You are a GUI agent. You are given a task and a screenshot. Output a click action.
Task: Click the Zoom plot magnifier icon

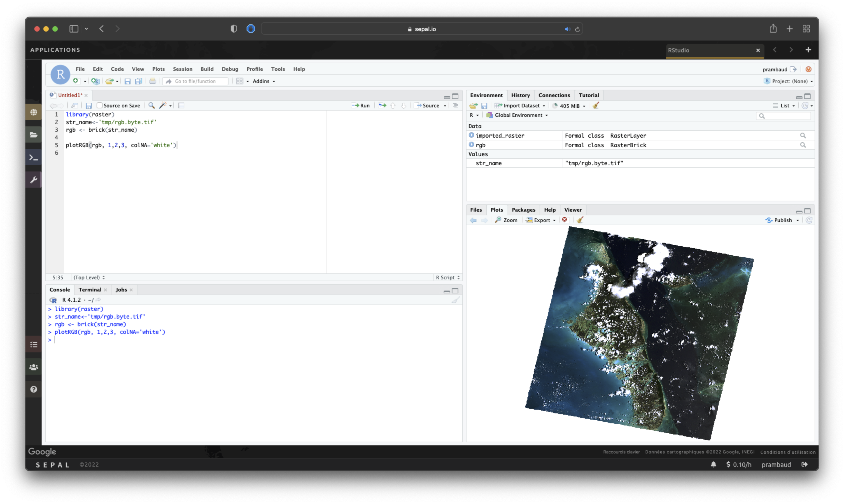click(x=498, y=220)
